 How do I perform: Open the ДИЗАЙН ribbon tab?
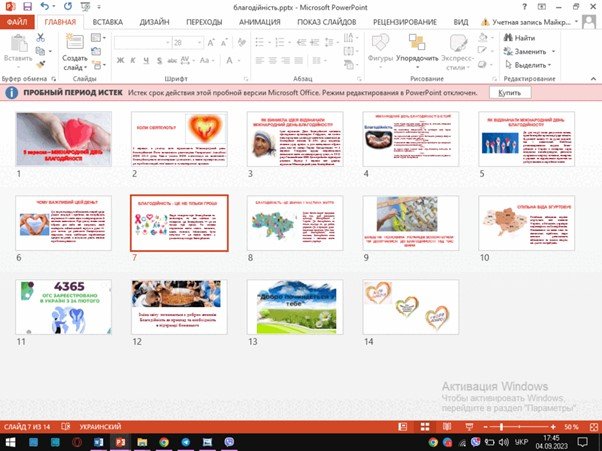point(154,20)
